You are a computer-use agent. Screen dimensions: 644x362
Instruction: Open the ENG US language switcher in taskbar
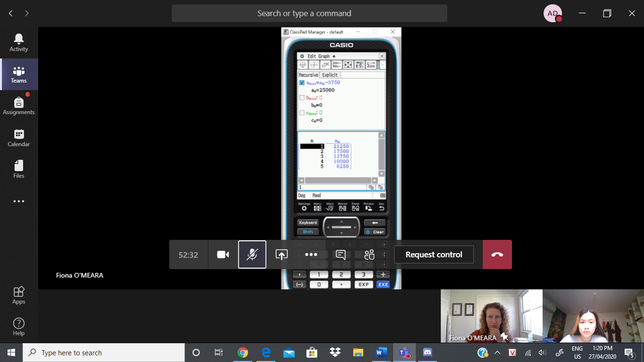pos(577,352)
